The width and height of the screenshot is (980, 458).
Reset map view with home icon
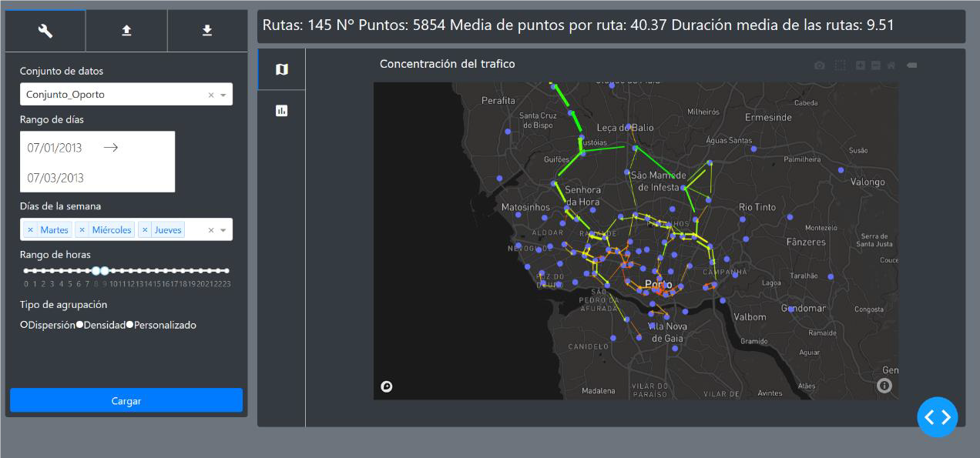pos(891,65)
